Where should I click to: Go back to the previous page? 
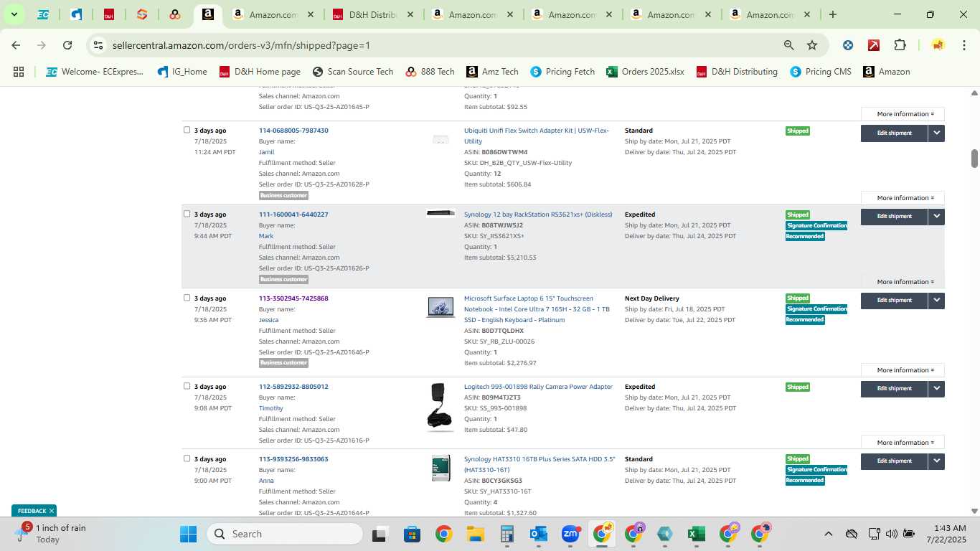click(16, 45)
